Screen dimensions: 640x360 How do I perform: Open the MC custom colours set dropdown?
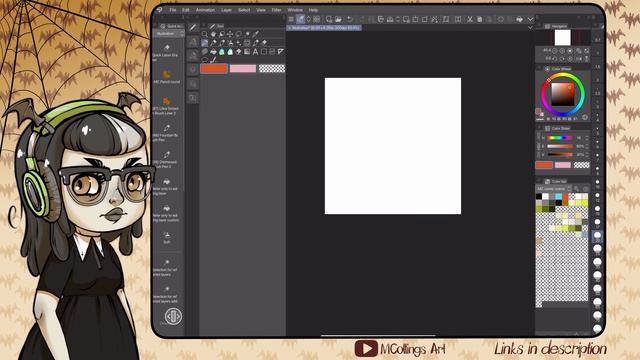click(x=554, y=189)
